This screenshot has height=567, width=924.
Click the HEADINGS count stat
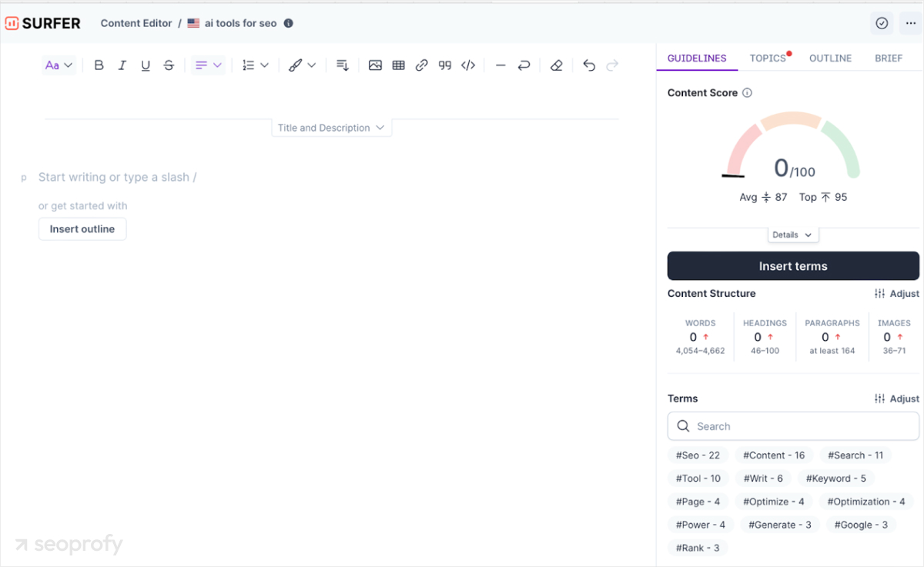(765, 337)
